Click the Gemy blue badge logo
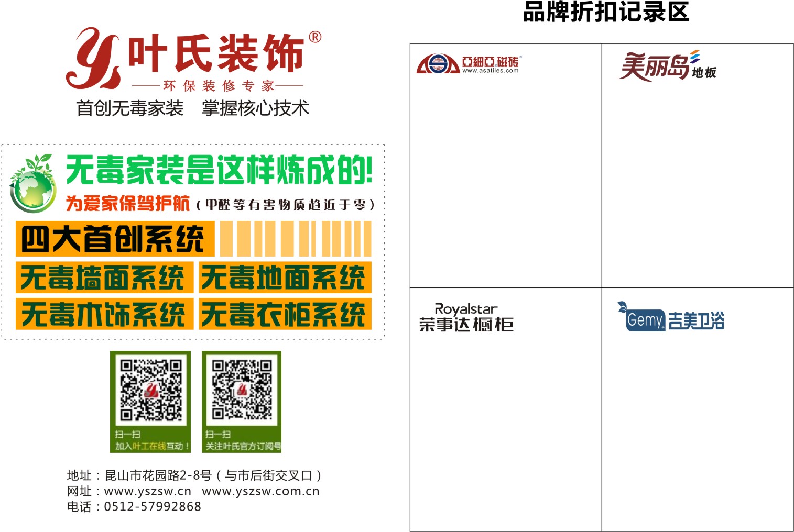Viewport: 794px width, 532px height. coord(641,317)
